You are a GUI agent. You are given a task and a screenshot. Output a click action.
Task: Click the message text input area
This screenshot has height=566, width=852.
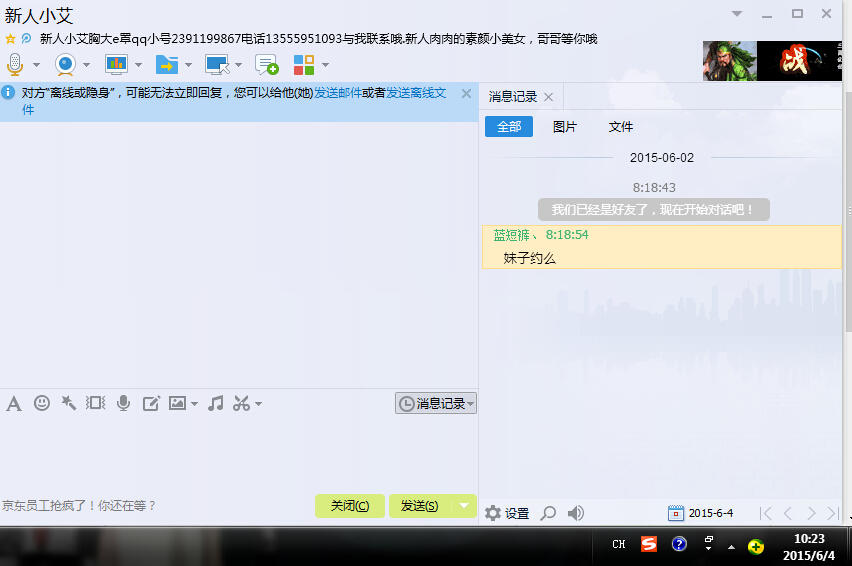coord(239,454)
